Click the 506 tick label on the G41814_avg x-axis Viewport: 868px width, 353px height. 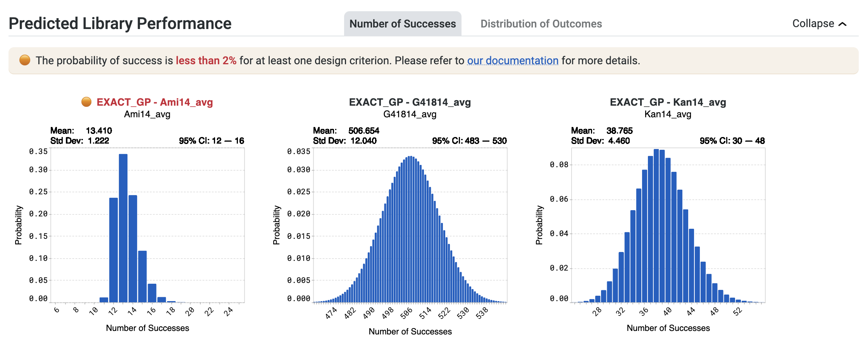point(406,313)
